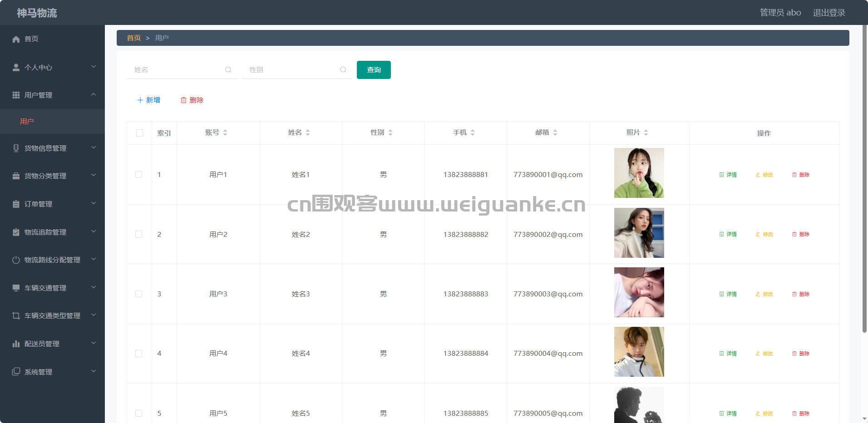Click the home icon in sidebar

[16, 39]
